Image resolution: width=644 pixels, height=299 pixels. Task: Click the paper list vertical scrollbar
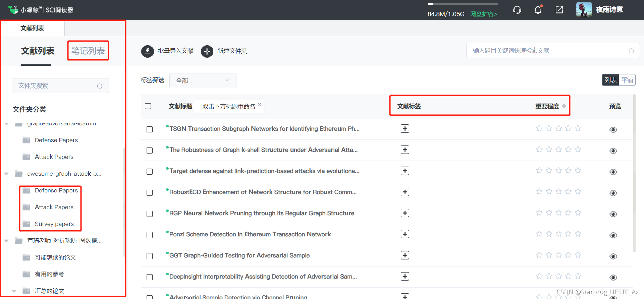pos(634,173)
